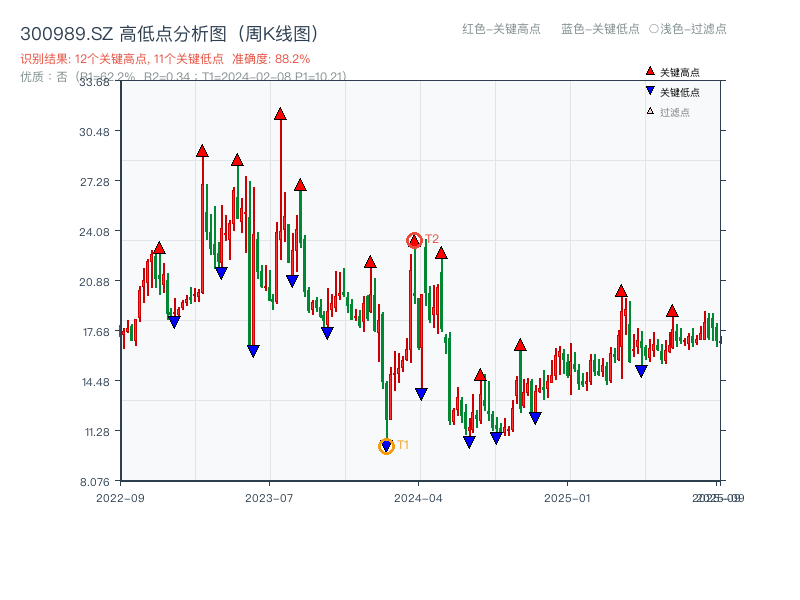This screenshot has width=800, height=600.
Task: Select the 2025-01 x-axis label
Action: 570,496
